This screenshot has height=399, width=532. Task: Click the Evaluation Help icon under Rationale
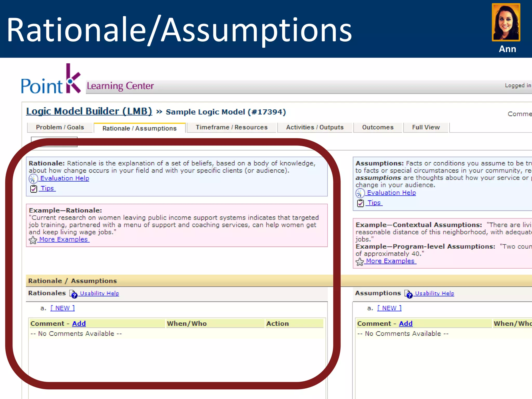[x=33, y=178]
